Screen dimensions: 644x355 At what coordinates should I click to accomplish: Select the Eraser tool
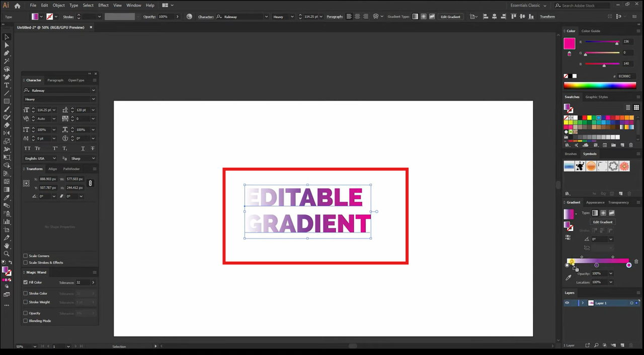(7, 125)
